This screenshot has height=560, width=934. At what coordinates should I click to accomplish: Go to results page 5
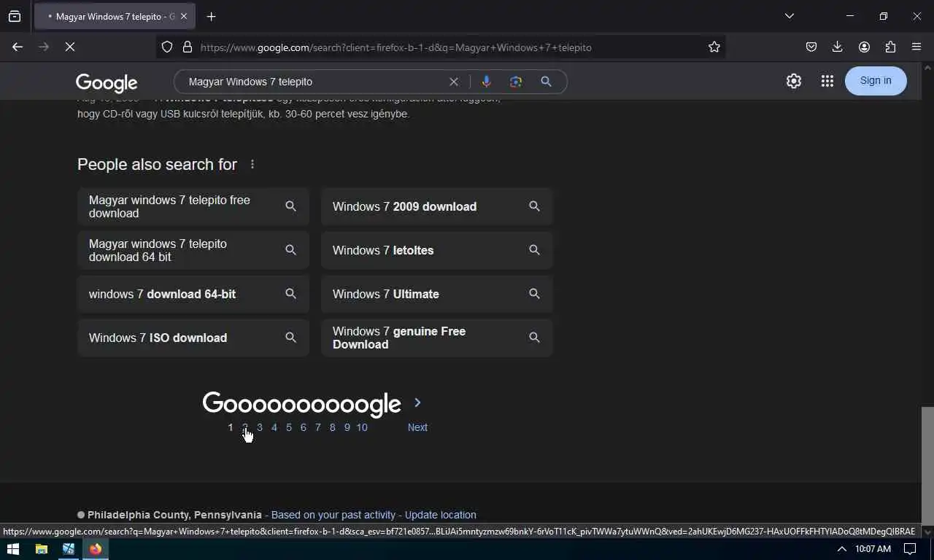click(x=289, y=427)
